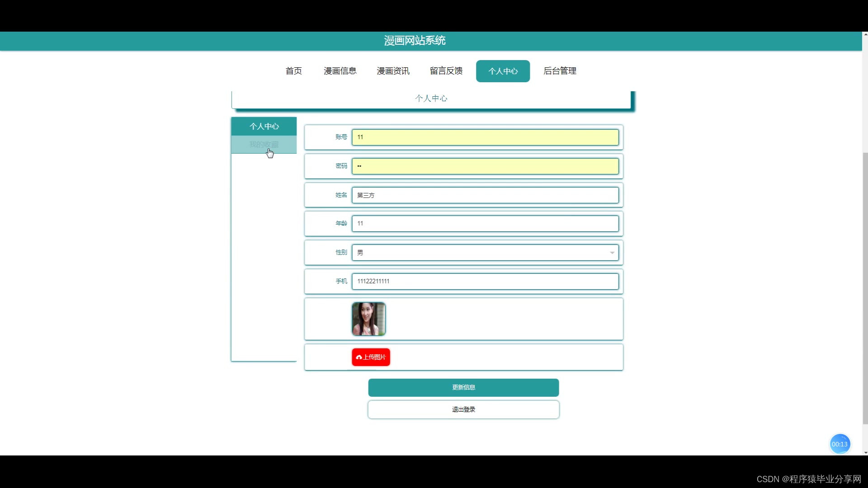
Task: Click into the 密码 password field
Action: pos(485,166)
